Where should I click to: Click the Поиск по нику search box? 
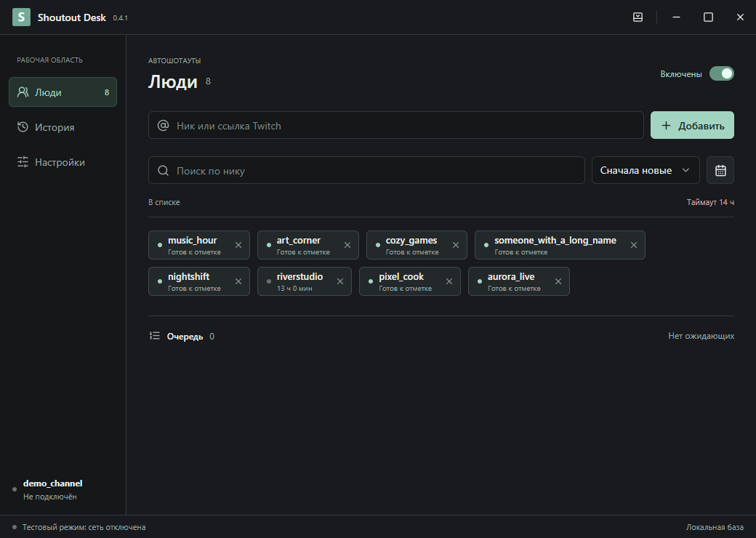[x=366, y=170]
